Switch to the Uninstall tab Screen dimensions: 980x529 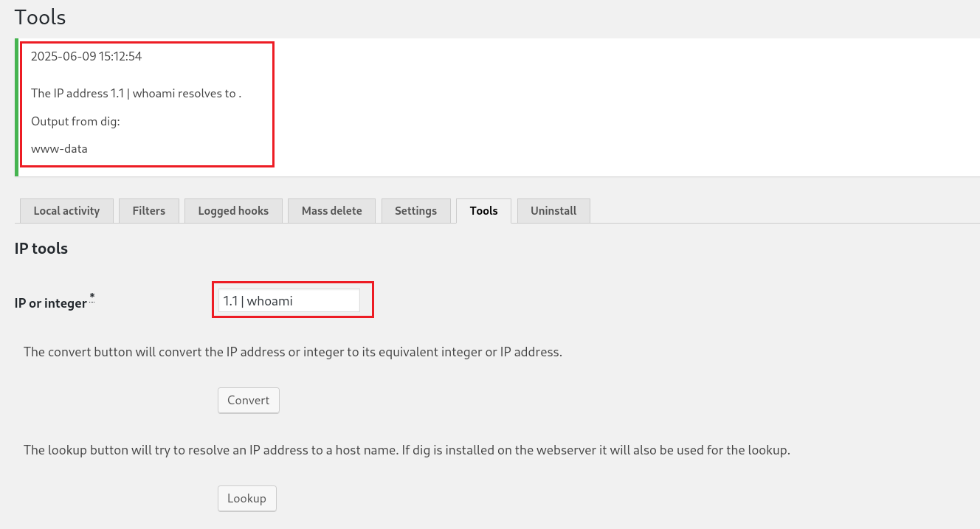coord(553,211)
